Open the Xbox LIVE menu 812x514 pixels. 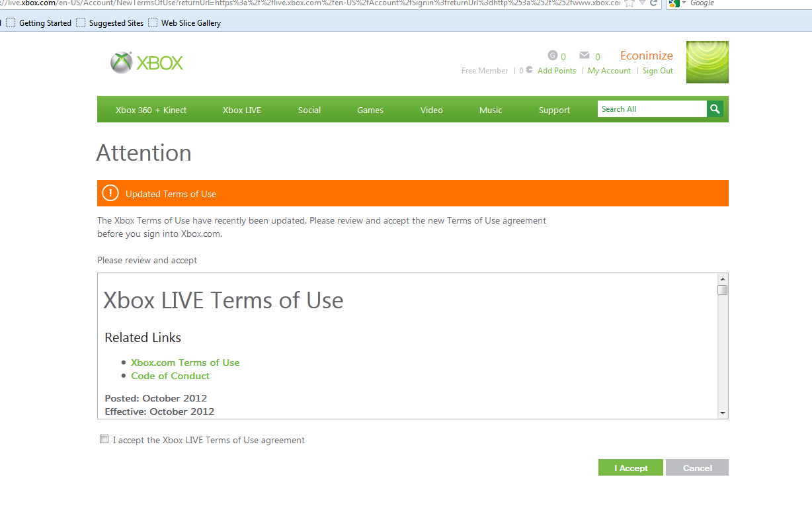[242, 110]
